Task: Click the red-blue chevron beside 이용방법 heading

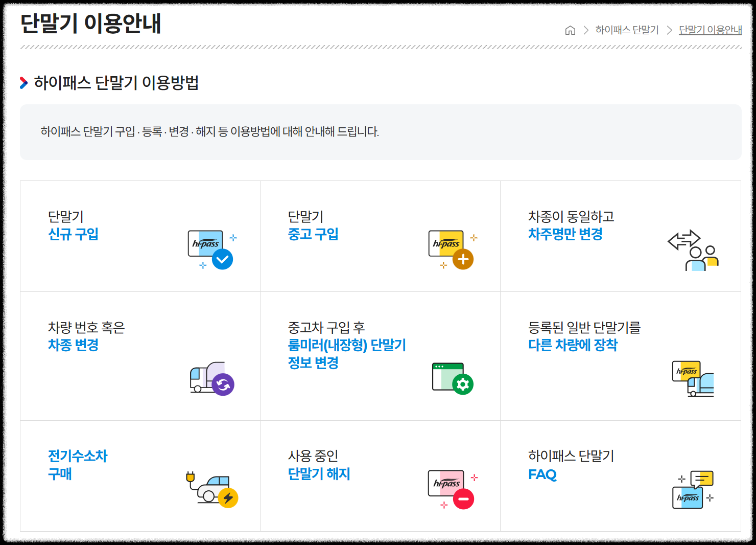Action: click(x=23, y=83)
